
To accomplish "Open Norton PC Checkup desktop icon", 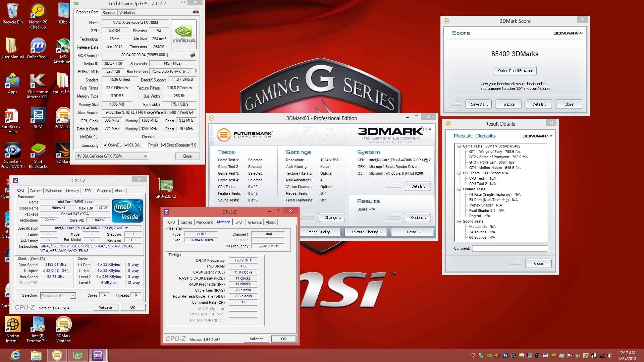I will [x=38, y=16].
